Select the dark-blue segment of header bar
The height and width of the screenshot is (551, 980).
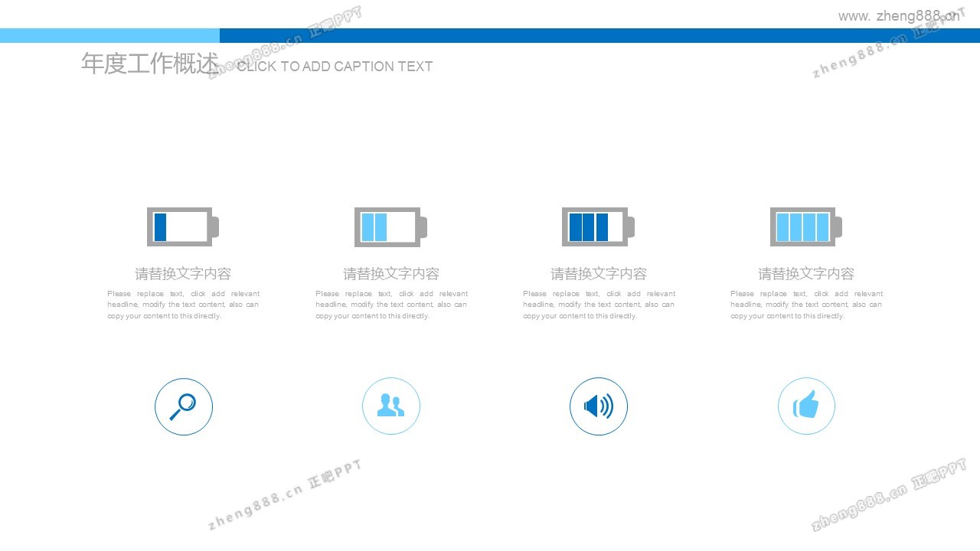click(x=599, y=35)
